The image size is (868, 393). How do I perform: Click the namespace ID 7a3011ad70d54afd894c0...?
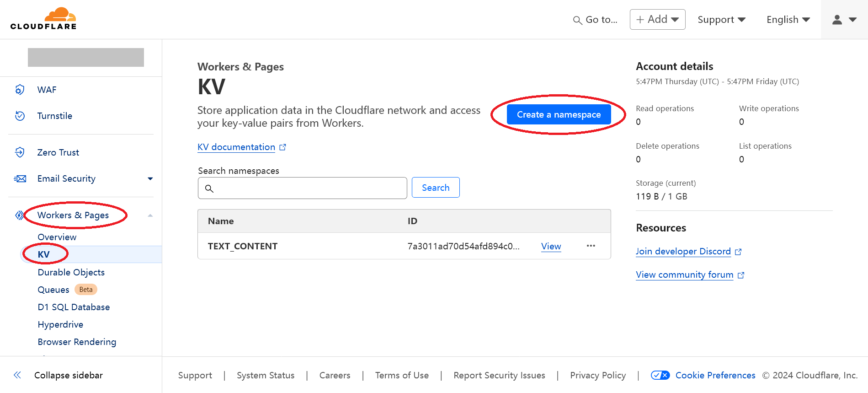463,246
